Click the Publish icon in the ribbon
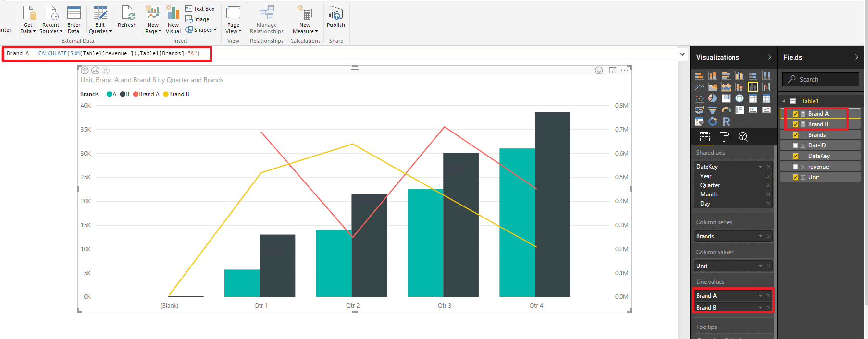This screenshot has width=868, height=339. pyautogui.click(x=336, y=14)
